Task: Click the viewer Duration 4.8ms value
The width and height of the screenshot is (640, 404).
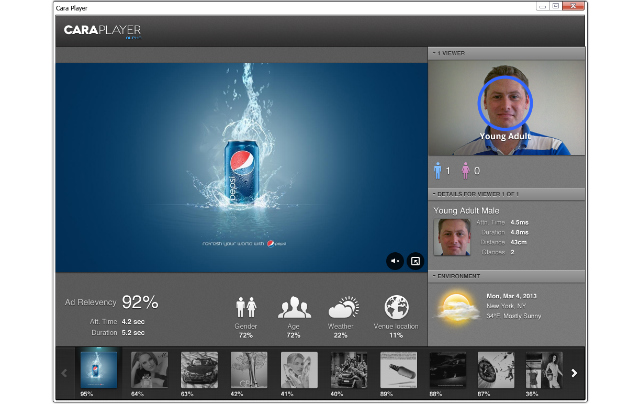Action: point(519,232)
